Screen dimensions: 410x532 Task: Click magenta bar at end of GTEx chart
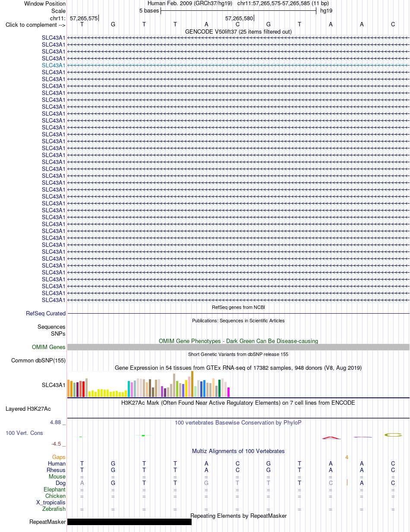coord(229,392)
